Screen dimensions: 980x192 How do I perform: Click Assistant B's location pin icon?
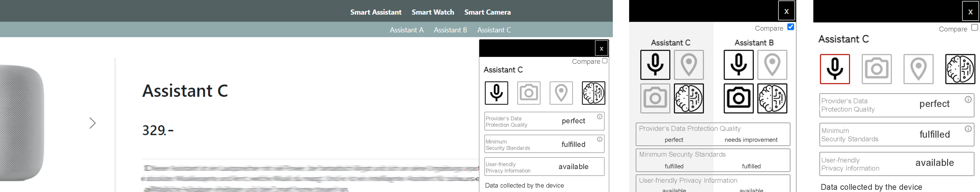pyautogui.click(x=772, y=65)
